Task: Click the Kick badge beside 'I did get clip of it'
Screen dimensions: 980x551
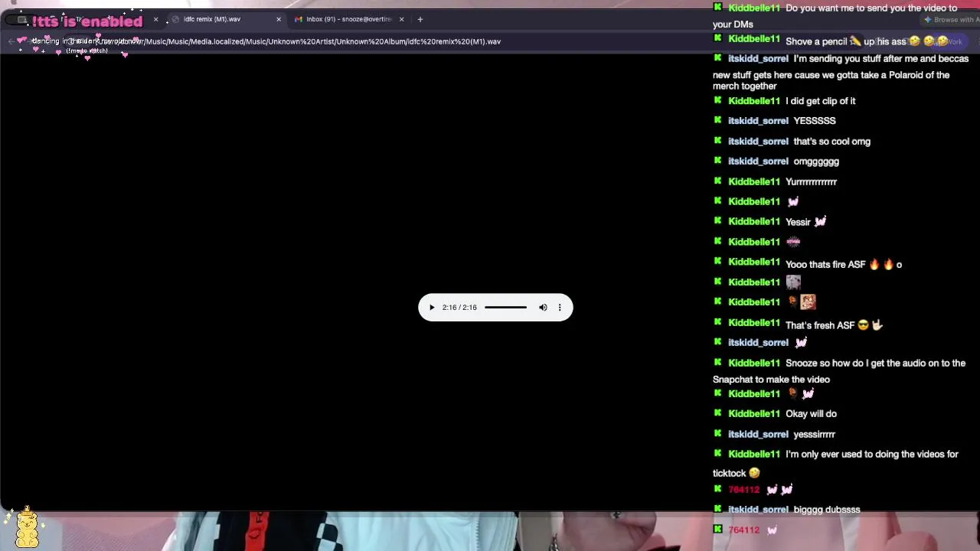Action: coord(717,100)
